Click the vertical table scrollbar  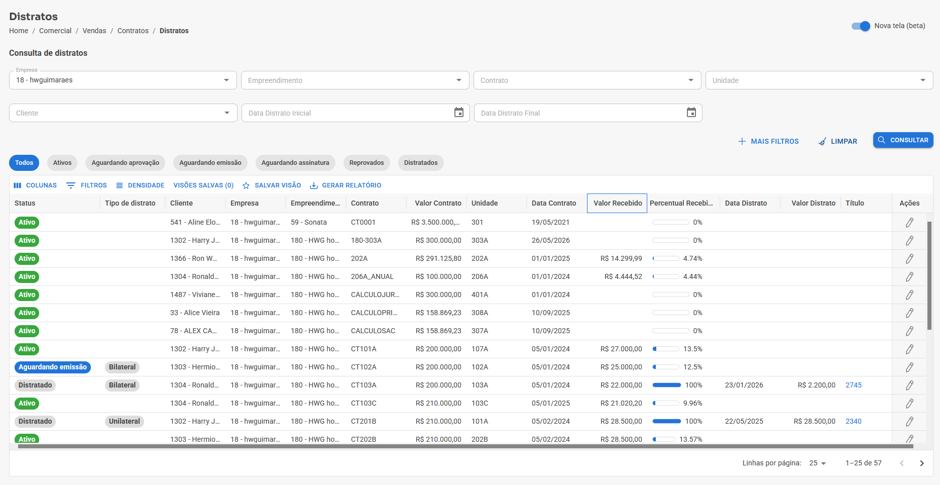pyautogui.click(x=929, y=275)
